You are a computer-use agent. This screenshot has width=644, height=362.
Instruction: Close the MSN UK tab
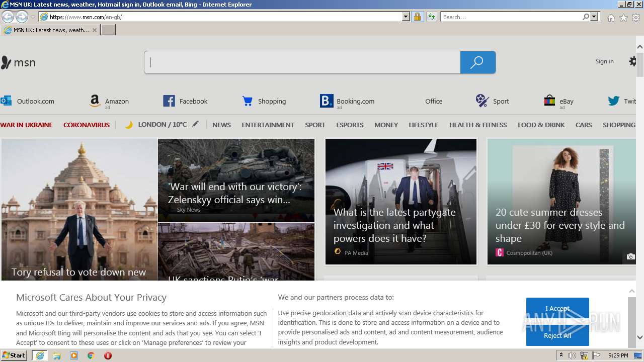pos(94,30)
